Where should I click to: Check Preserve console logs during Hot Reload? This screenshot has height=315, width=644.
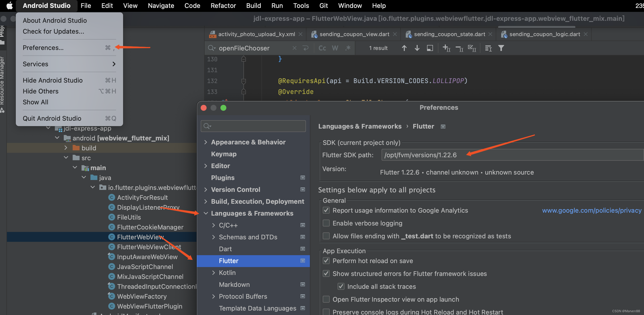pyautogui.click(x=326, y=312)
